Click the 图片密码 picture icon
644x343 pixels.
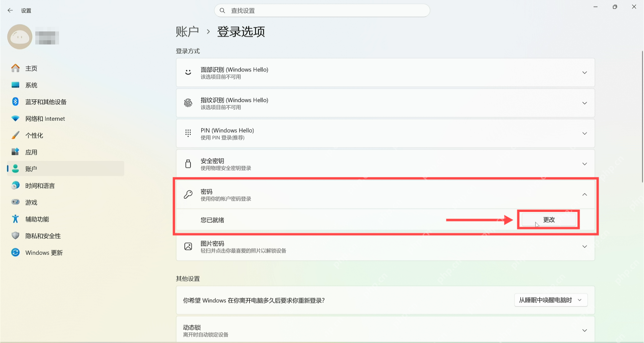[x=188, y=246]
